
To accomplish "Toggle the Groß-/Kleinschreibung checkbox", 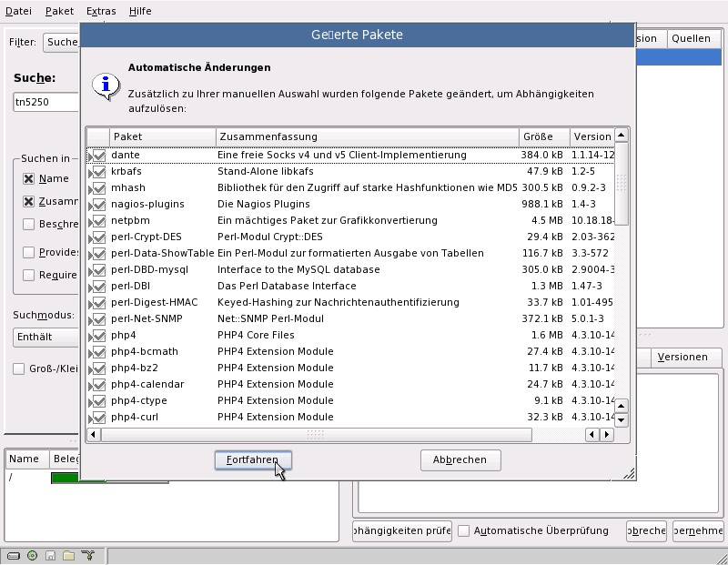I will point(18,369).
